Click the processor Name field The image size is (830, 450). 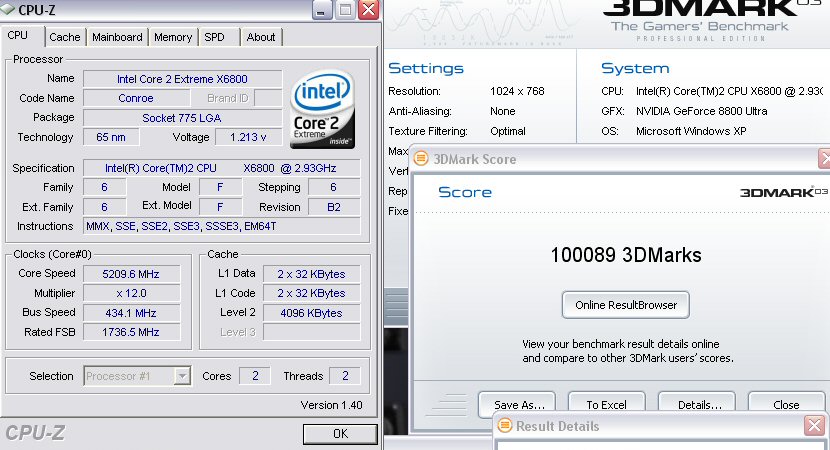tap(182, 79)
